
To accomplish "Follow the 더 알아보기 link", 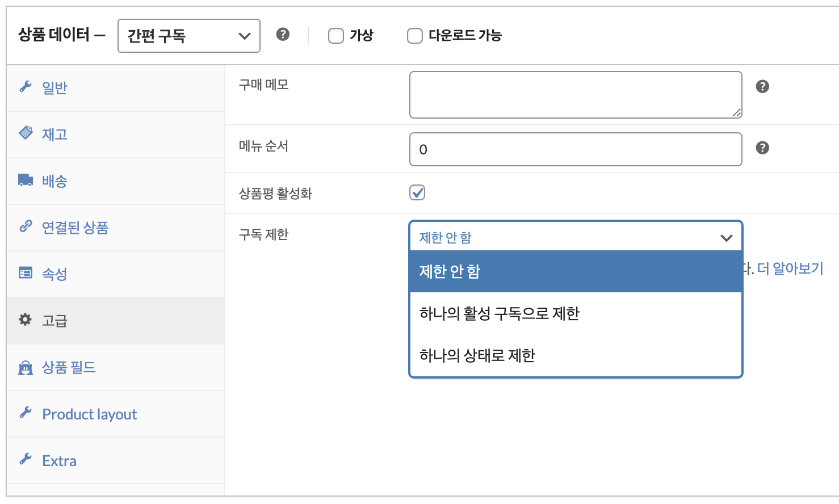I will (x=790, y=268).
